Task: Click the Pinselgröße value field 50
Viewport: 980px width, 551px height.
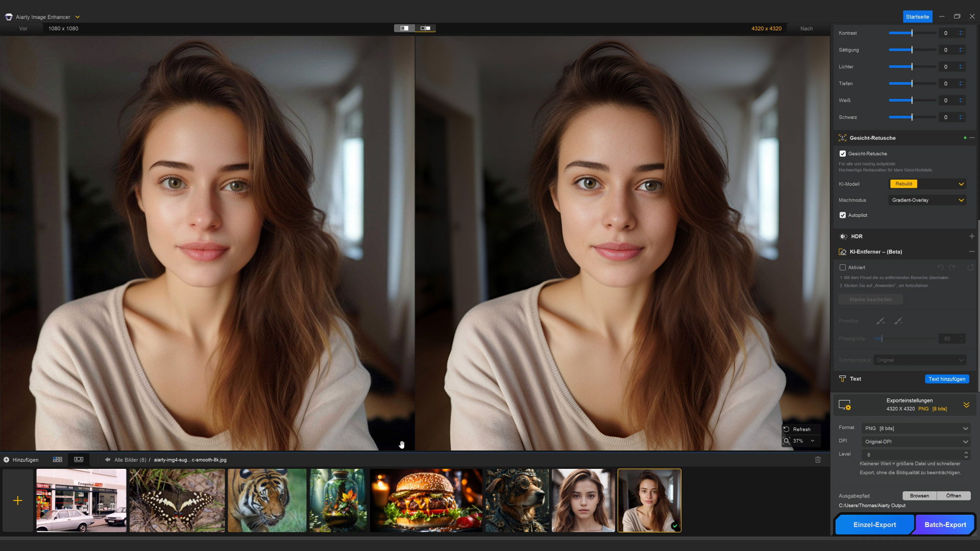Action: point(947,339)
